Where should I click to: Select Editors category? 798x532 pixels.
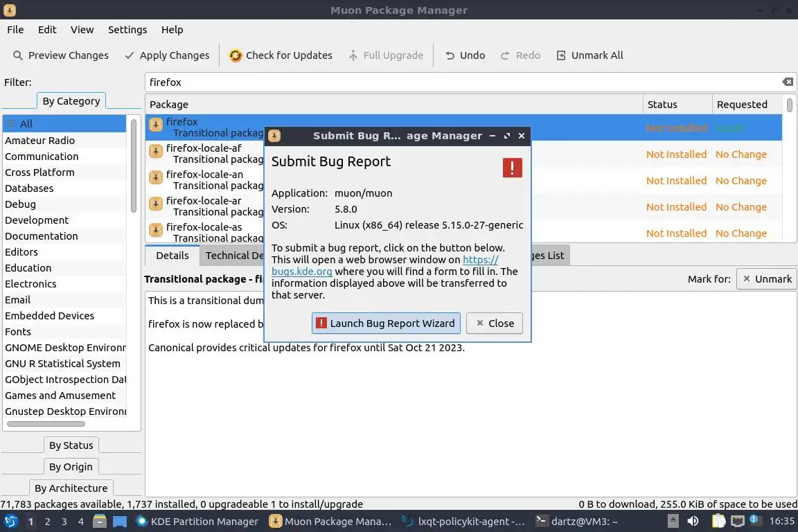click(64, 252)
